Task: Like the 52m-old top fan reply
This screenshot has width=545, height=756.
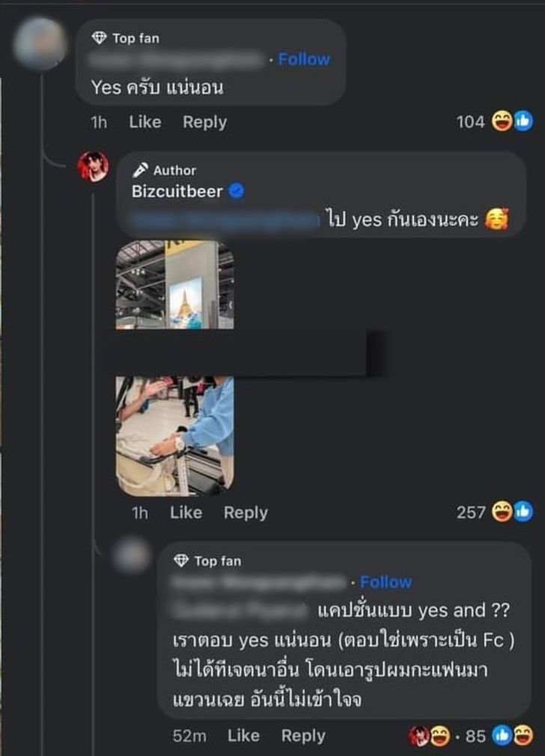Action: point(243,736)
